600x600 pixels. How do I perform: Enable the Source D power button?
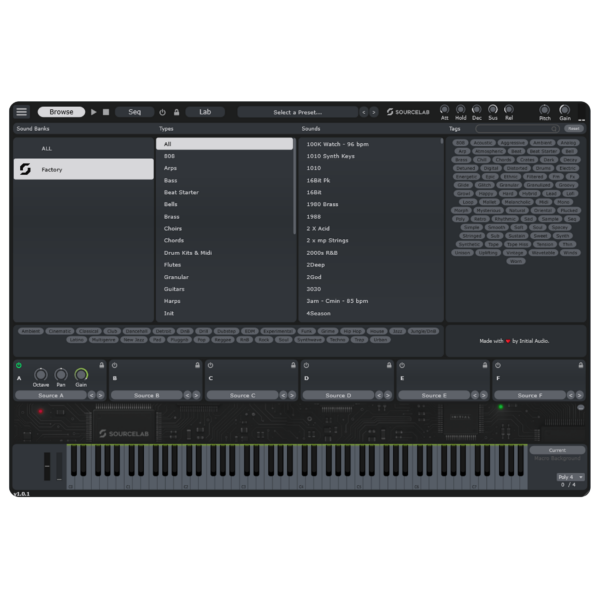coord(306,365)
